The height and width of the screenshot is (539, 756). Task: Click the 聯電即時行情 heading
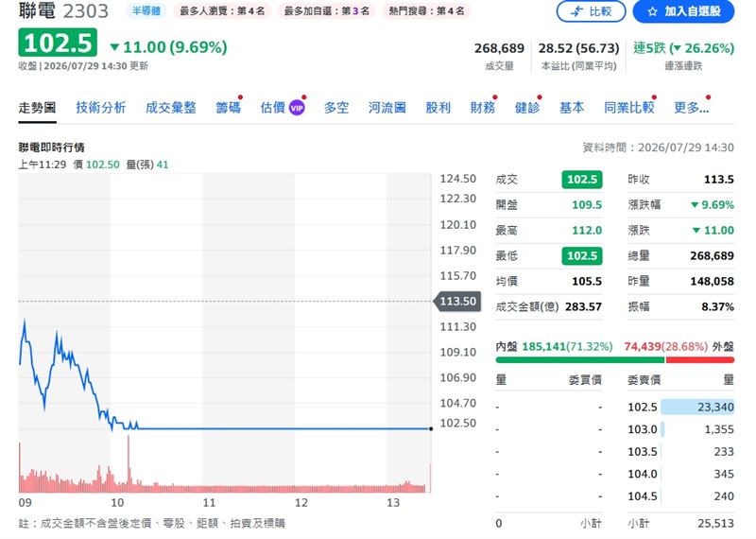[x=52, y=148]
